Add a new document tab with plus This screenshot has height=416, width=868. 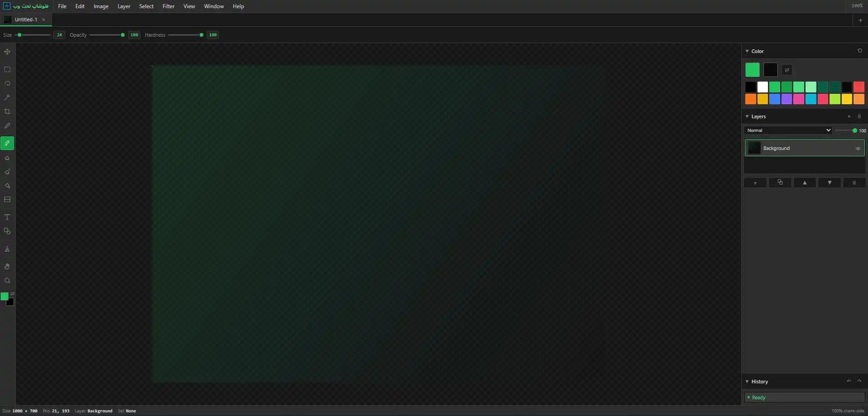click(860, 20)
